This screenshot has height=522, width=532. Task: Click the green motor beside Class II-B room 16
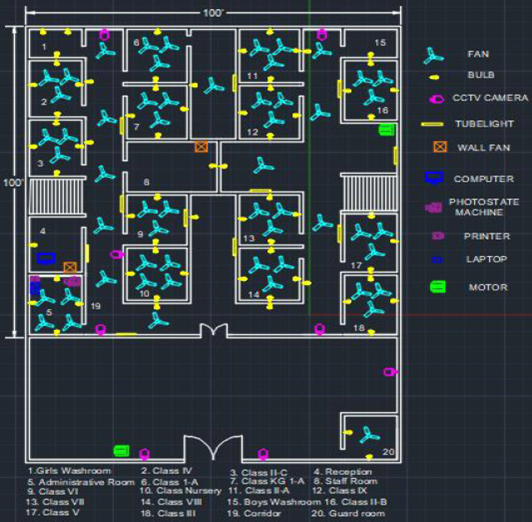coord(386,130)
